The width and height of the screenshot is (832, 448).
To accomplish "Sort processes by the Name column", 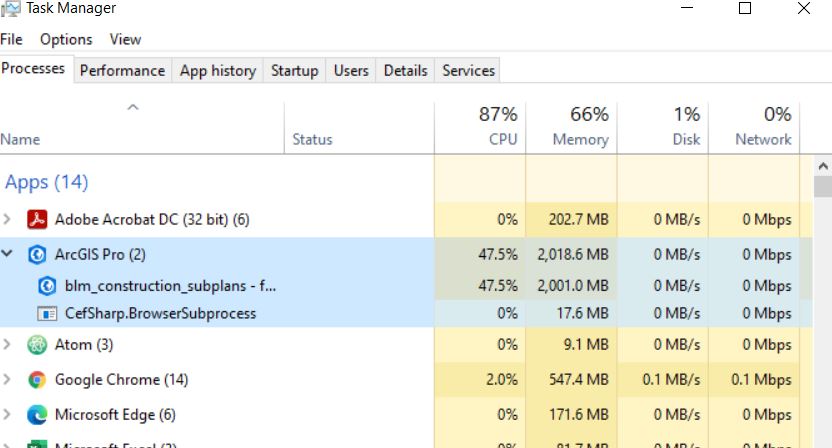I will click(x=142, y=127).
